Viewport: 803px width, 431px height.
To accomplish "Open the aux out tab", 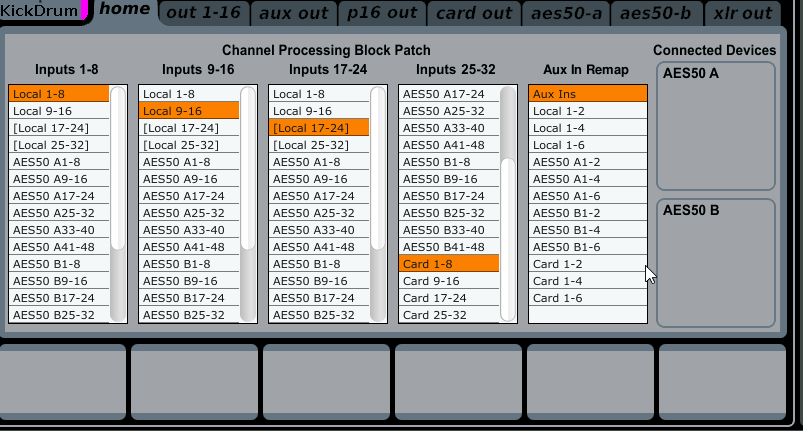I will [293, 13].
